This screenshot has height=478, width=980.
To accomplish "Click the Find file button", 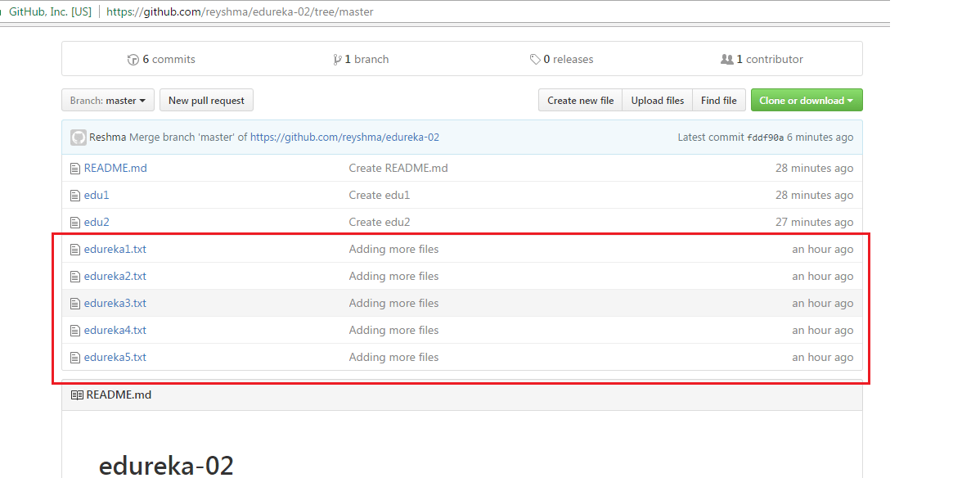I will coord(719,100).
